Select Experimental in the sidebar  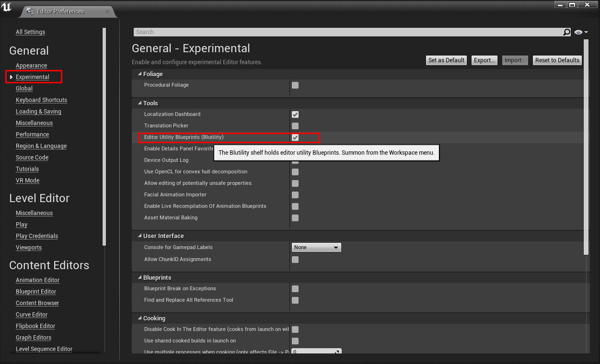33,77
